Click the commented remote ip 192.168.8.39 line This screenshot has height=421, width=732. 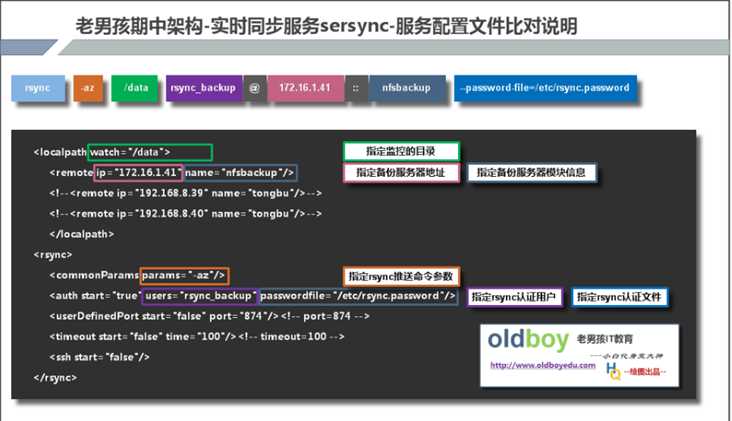point(186,193)
